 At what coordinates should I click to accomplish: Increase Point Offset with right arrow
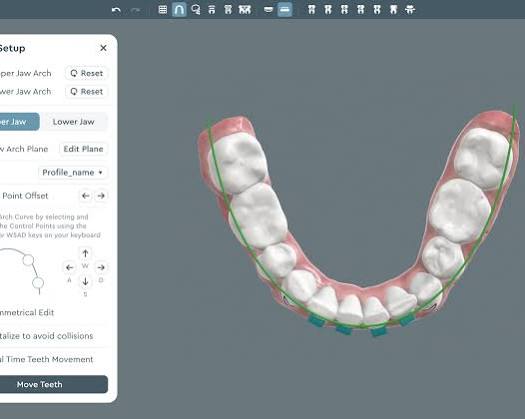click(101, 196)
